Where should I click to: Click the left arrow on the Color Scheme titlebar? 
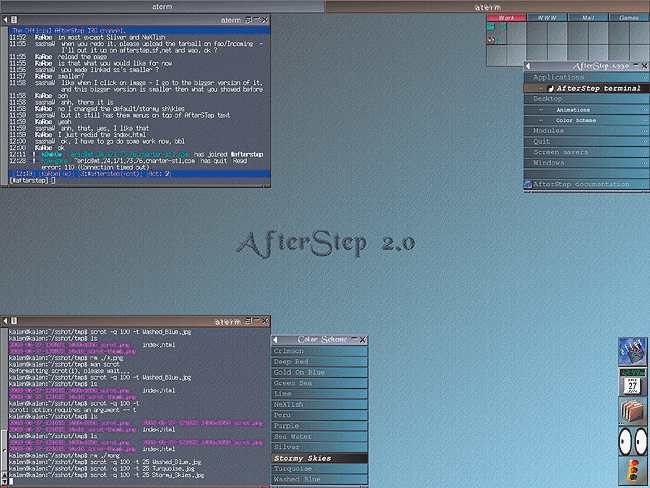[x=275, y=340]
